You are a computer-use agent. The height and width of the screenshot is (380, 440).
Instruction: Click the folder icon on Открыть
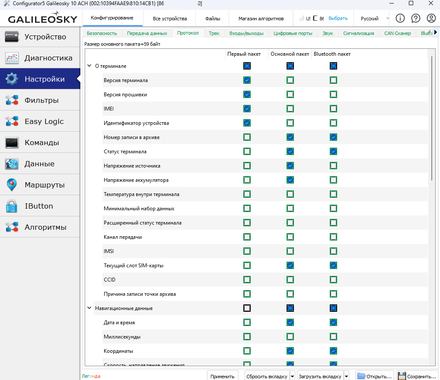[361, 376]
